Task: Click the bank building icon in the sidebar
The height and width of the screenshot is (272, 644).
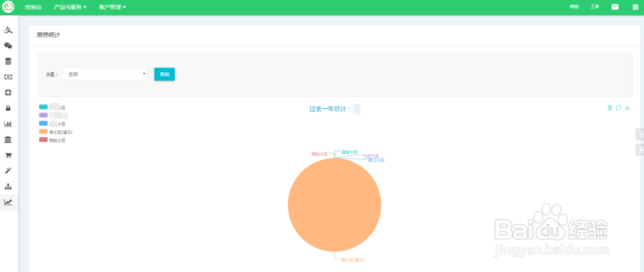Action: click(x=8, y=140)
